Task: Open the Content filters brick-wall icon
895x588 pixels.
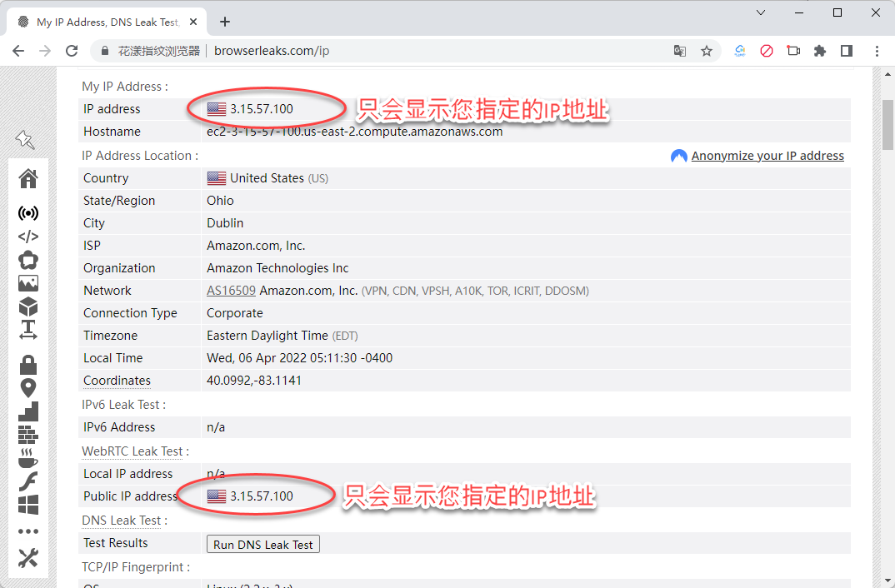Action: point(28,435)
